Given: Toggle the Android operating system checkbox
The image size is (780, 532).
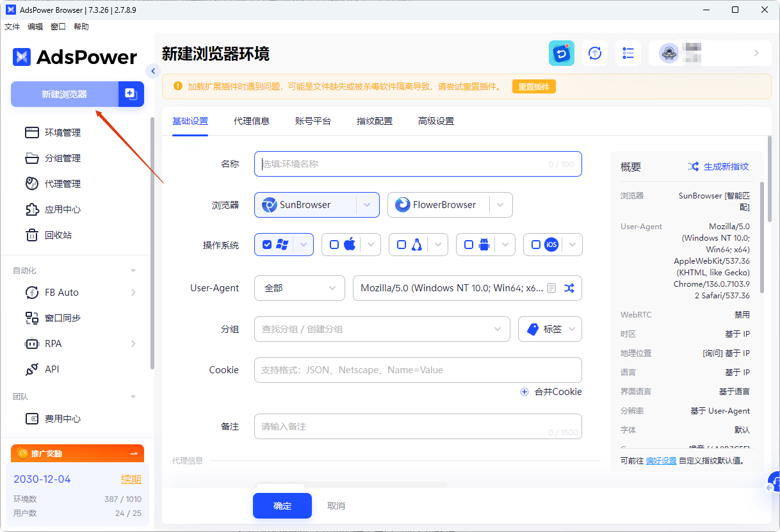Looking at the screenshot, I should 469,245.
